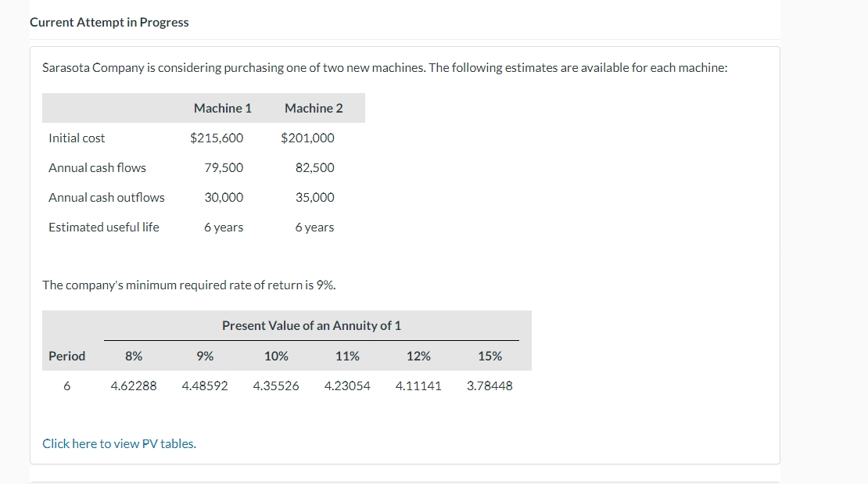Select the 4.23054 annuity factor
This screenshot has width=868, height=484.
347,386
